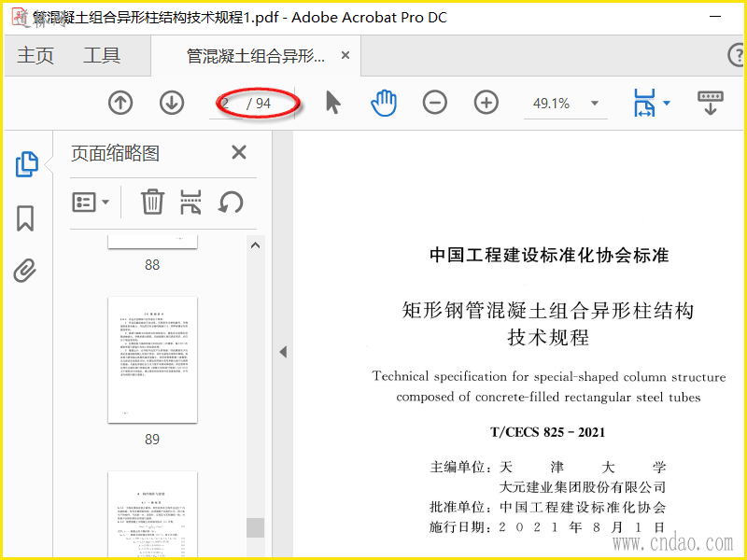Close the 页面缩略图 panel
Screen dimensions: 747x560
(239, 152)
